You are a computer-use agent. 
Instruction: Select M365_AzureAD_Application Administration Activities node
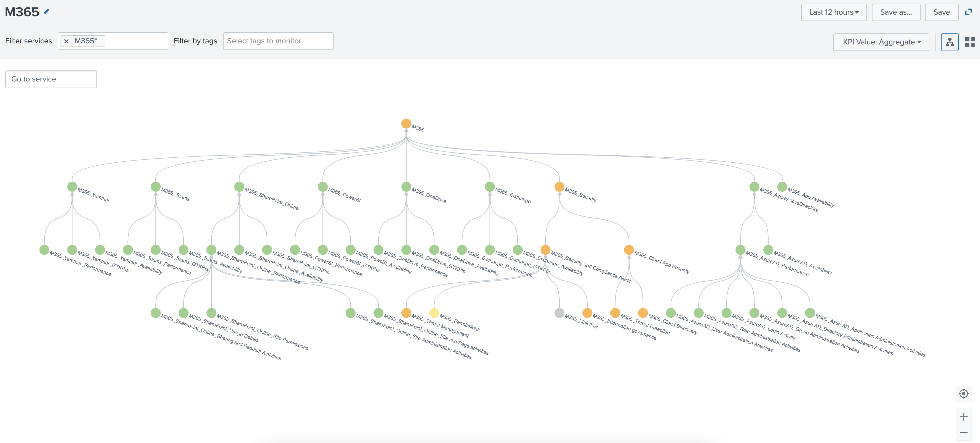[810, 313]
